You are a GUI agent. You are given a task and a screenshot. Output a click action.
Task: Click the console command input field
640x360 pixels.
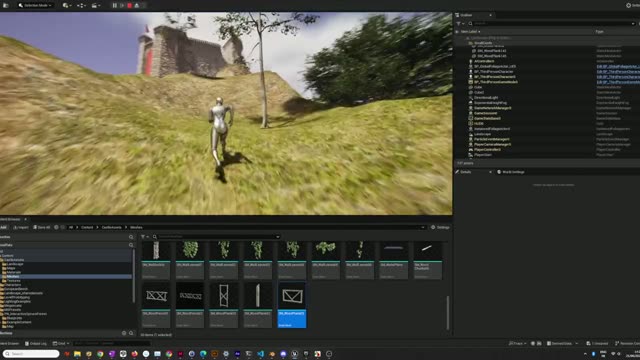(x=111, y=344)
